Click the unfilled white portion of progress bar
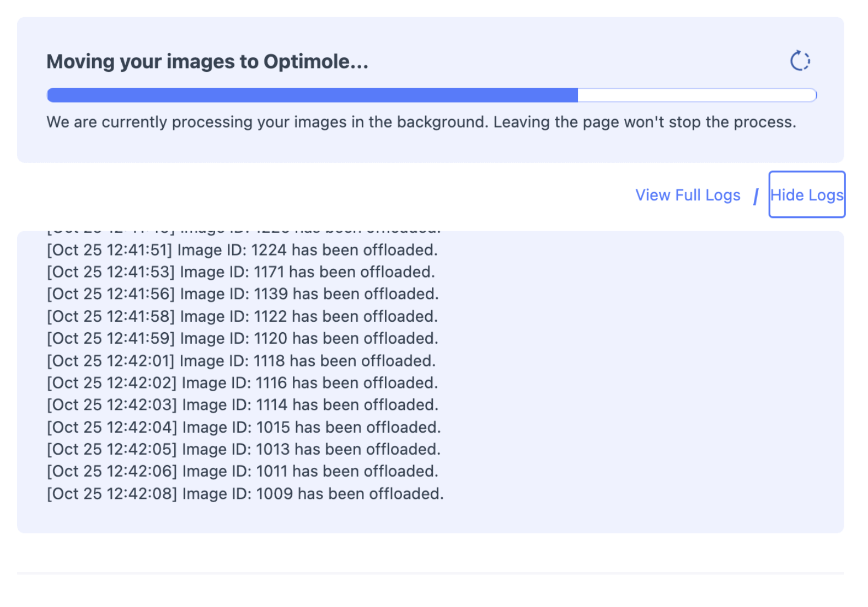 pos(696,95)
